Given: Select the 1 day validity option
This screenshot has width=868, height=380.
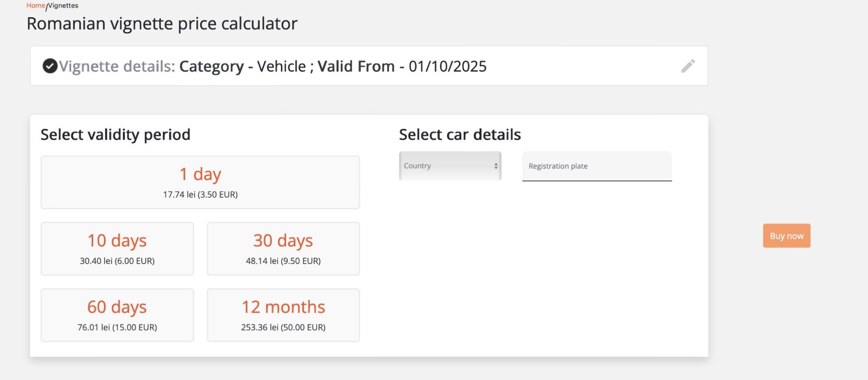Looking at the screenshot, I should point(200,182).
